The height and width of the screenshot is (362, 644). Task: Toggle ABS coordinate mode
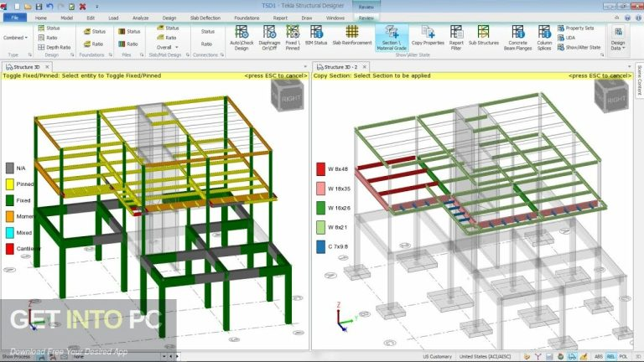[599, 357]
